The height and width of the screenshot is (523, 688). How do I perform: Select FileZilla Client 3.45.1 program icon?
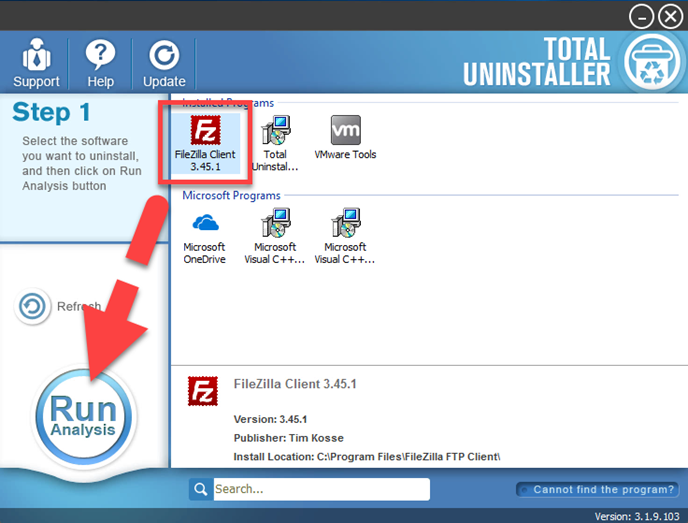coord(205,143)
